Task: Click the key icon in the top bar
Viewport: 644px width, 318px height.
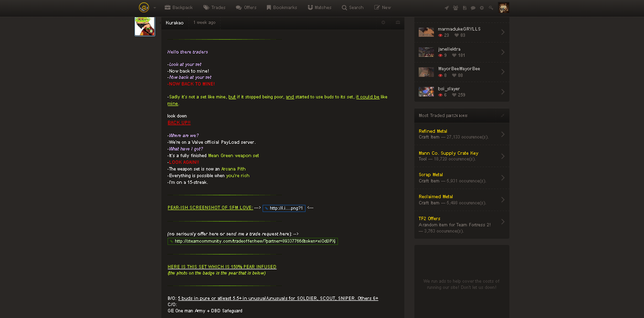Action: [491, 8]
